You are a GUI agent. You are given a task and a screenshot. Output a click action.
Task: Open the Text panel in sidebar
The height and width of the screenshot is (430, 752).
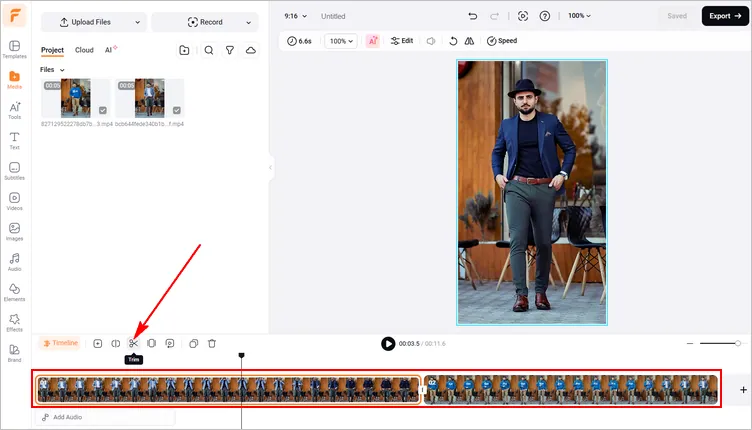point(14,140)
